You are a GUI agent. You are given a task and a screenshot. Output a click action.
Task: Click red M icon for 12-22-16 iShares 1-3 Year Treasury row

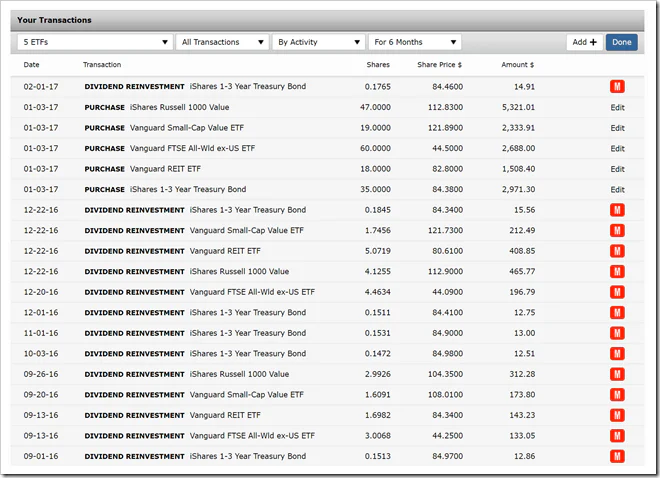[x=617, y=210]
